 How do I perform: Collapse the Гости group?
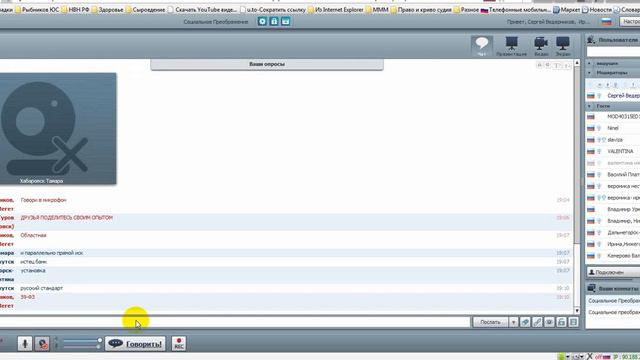589,106
